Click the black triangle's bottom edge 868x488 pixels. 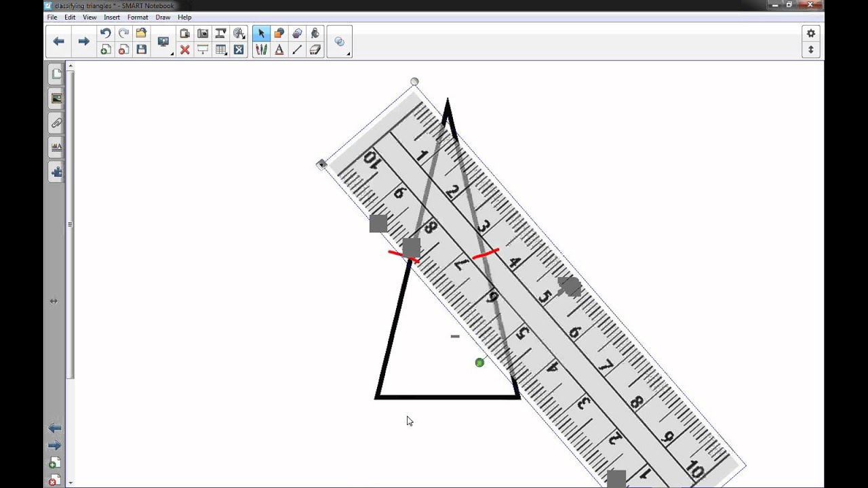[x=448, y=397]
